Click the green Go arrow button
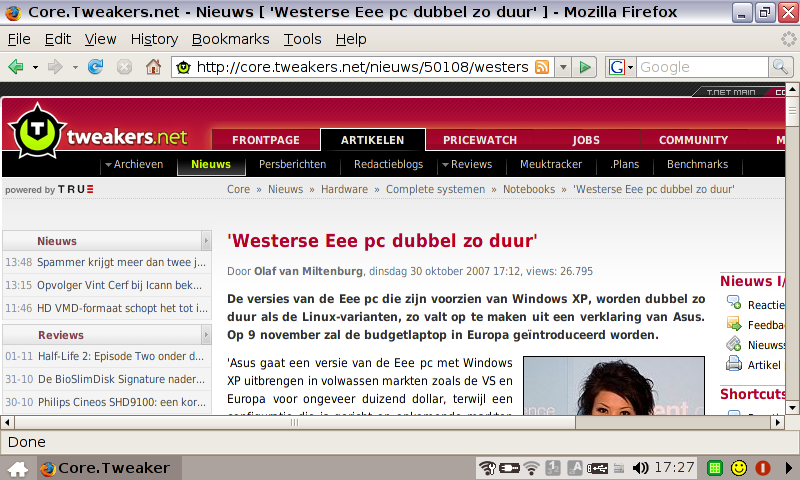Viewport: 800px width, 480px height. tap(584, 67)
